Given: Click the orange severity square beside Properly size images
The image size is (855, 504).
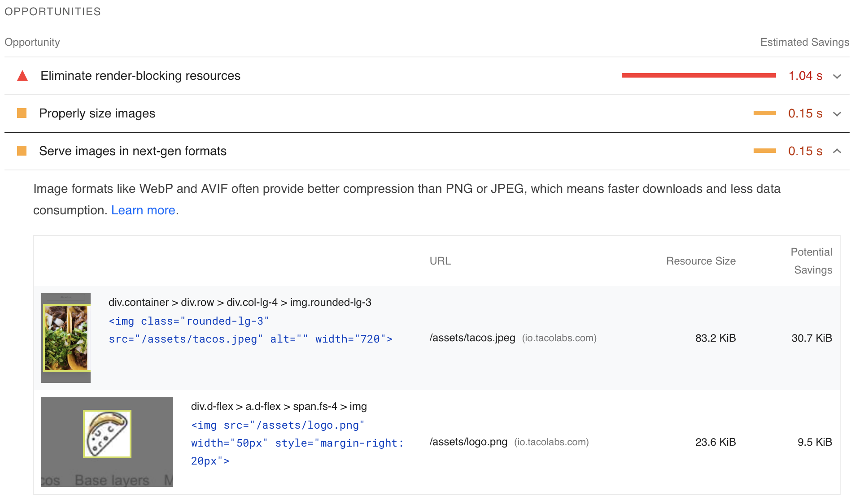Looking at the screenshot, I should click(x=22, y=113).
